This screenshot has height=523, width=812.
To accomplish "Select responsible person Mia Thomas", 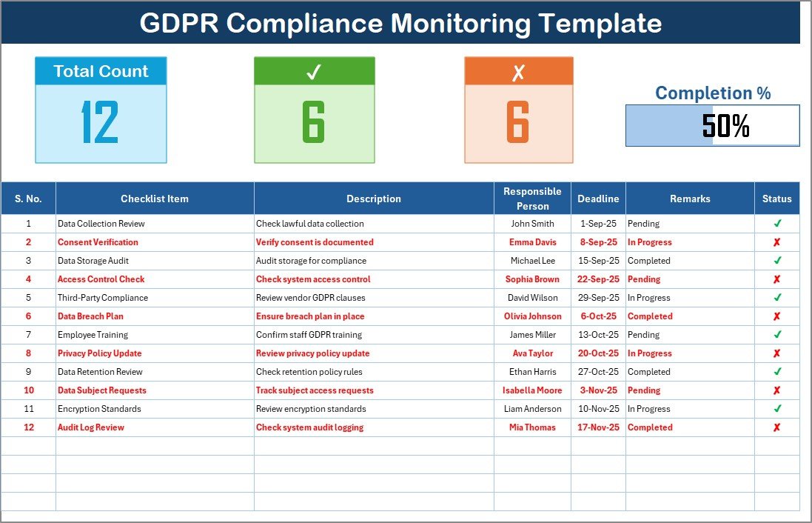I will point(532,427).
